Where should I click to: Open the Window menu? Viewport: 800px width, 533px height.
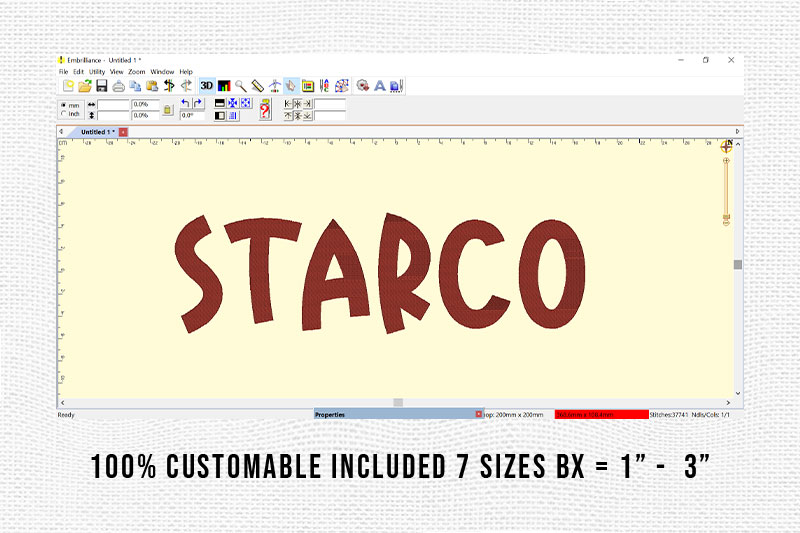tap(162, 72)
